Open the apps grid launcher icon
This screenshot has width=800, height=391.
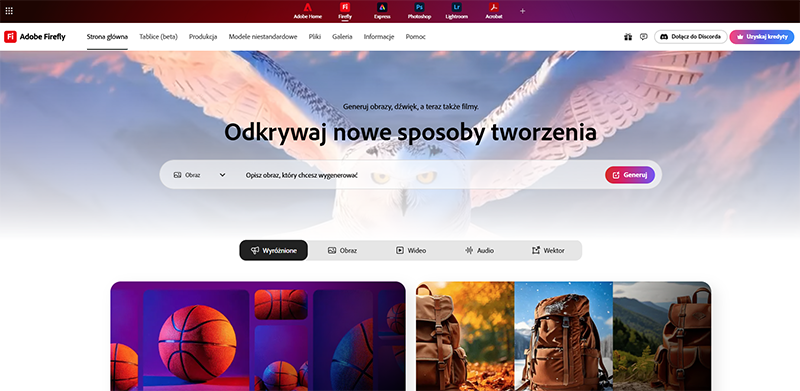[x=9, y=11]
